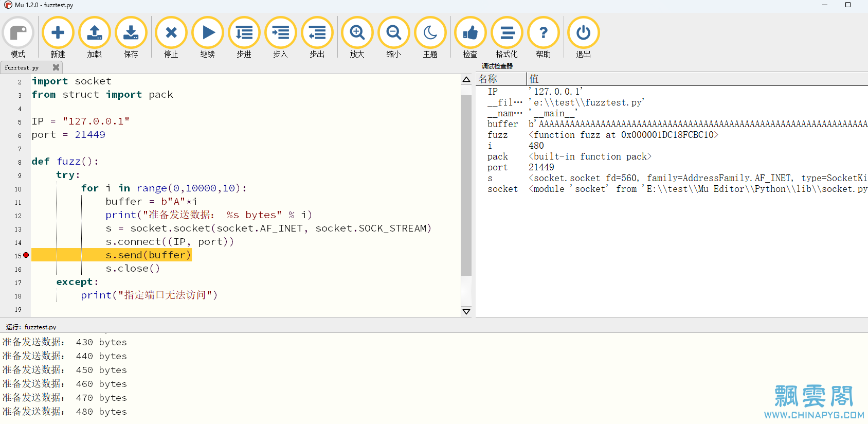Select the buffer variable row

[x=672, y=124]
